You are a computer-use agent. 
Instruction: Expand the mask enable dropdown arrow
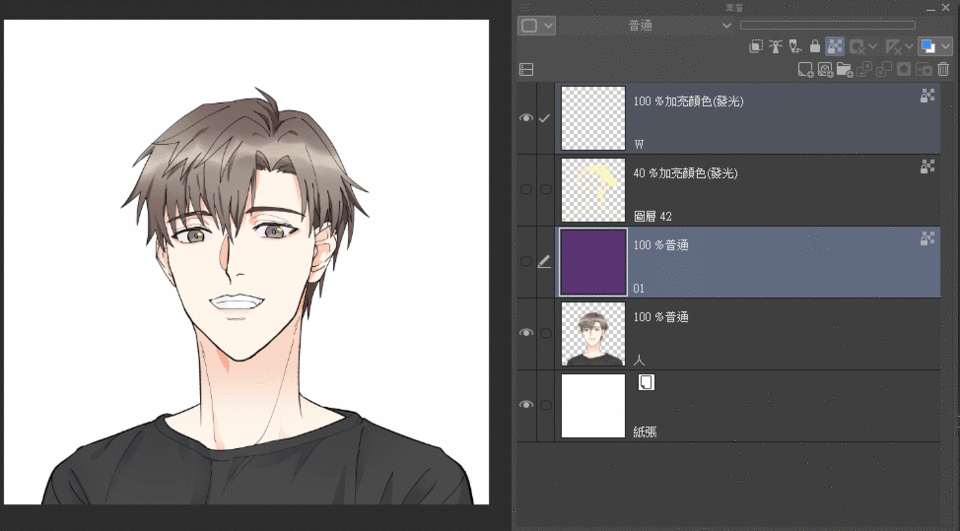[873, 46]
